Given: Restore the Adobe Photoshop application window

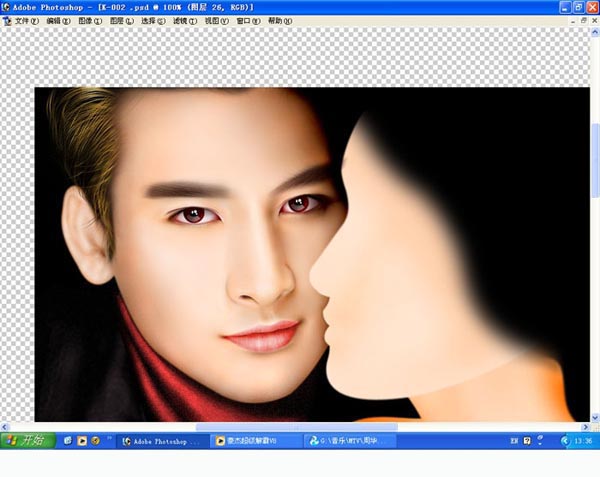Looking at the screenshot, I should tap(579, 7).
